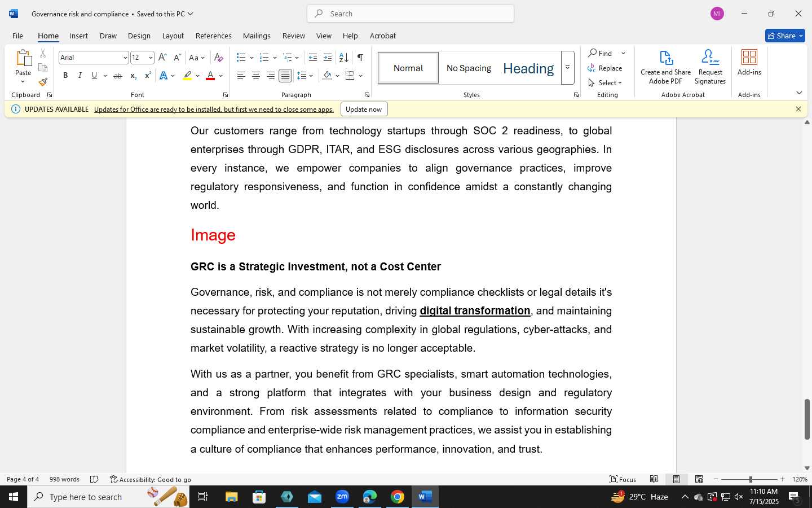Shrink font size with the smaller A icon
Screen dimensions: 812x508
177,58
